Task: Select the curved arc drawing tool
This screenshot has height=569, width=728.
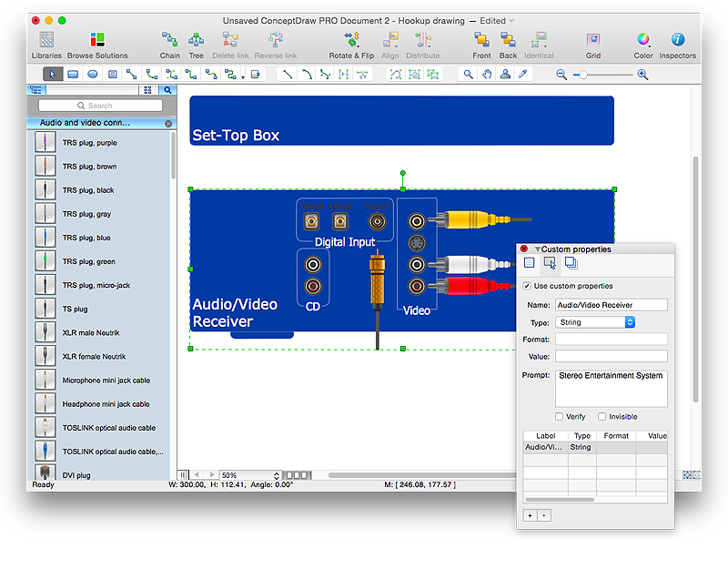Action: coord(307,75)
